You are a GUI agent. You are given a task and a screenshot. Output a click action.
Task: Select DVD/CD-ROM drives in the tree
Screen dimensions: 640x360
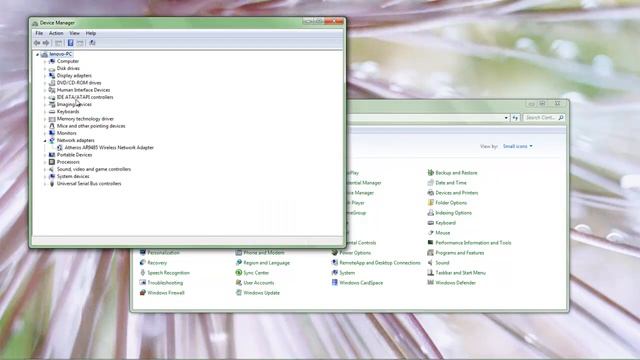pyautogui.click(x=79, y=83)
